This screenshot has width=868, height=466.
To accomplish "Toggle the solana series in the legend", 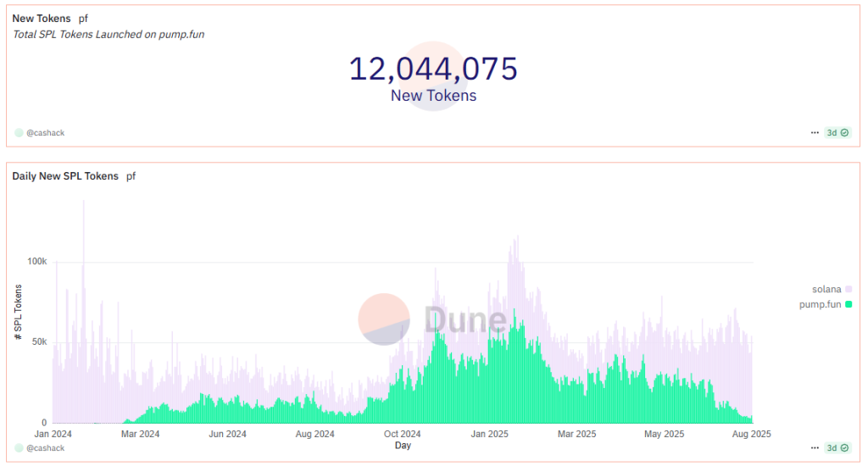I will (826, 290).
